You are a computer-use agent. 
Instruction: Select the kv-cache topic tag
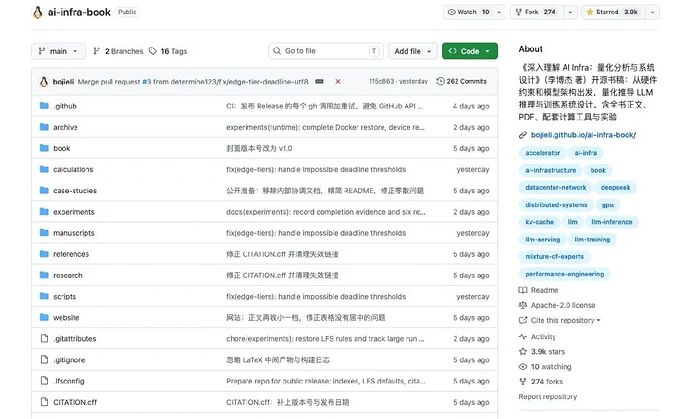pyautogui.click(x=540, y=222)
